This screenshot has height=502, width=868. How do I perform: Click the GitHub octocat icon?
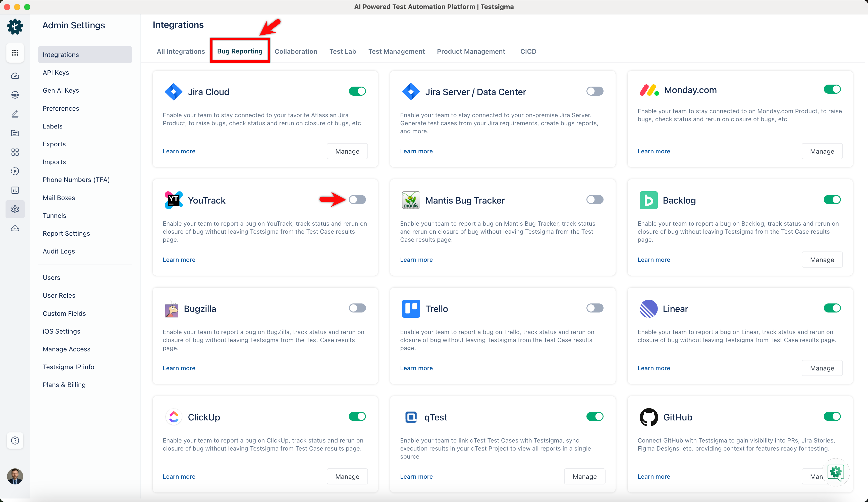coord(649,417)
